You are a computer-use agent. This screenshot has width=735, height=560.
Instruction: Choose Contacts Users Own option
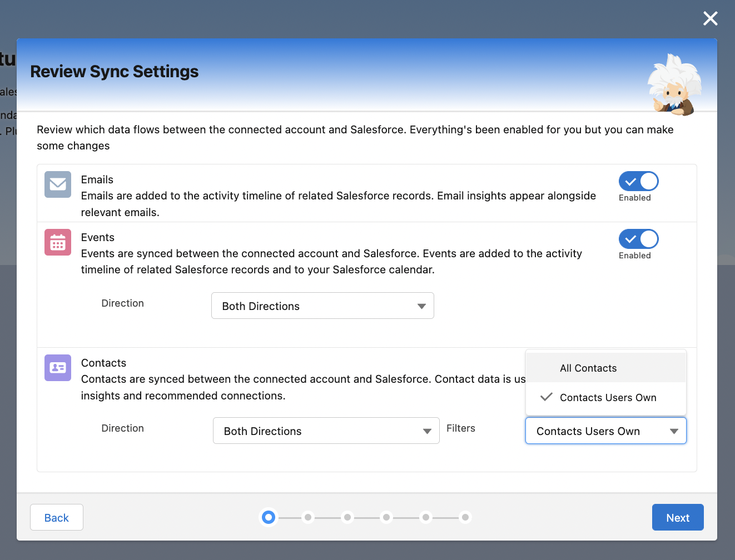pyautogui.click(x=606, y=397)
